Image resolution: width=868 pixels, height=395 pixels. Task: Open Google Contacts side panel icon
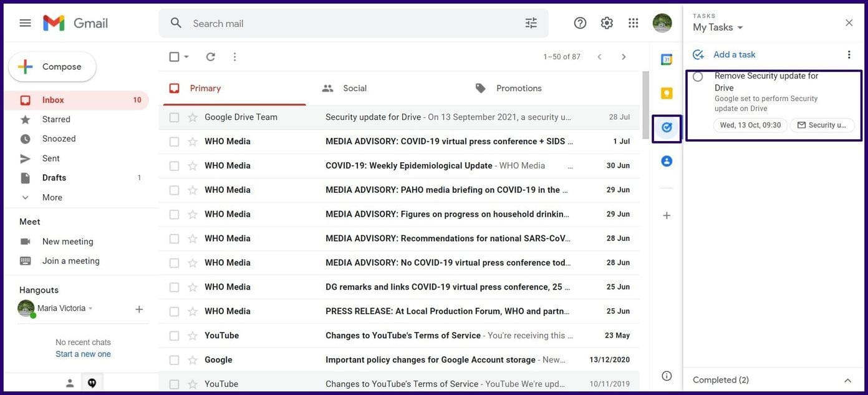[667, 161]
